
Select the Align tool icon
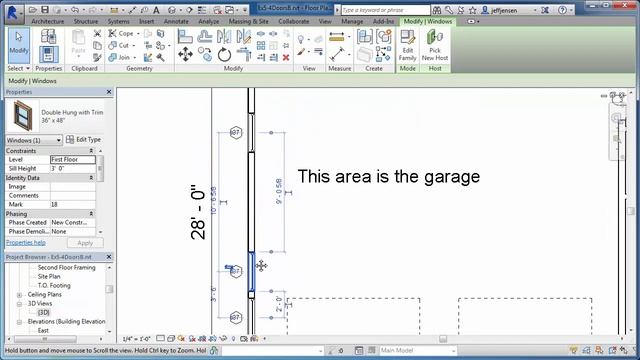point(185,36)
